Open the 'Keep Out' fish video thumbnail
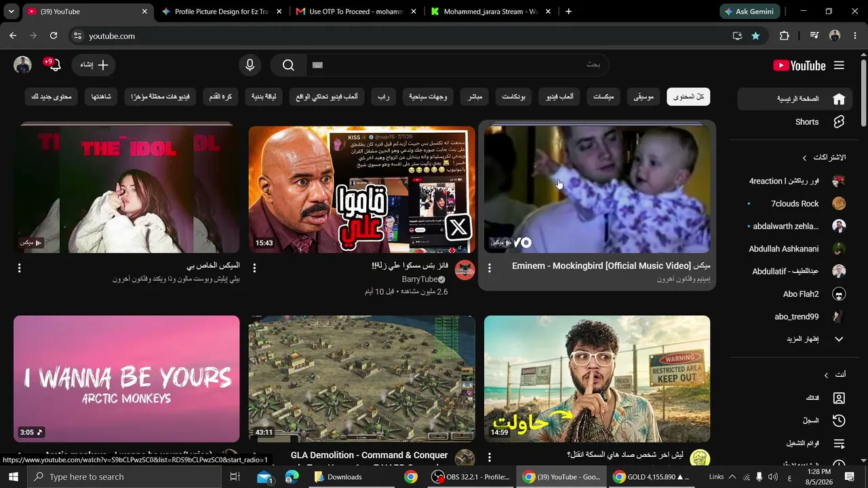Screen dimensions: 868x488 (597, 379)
